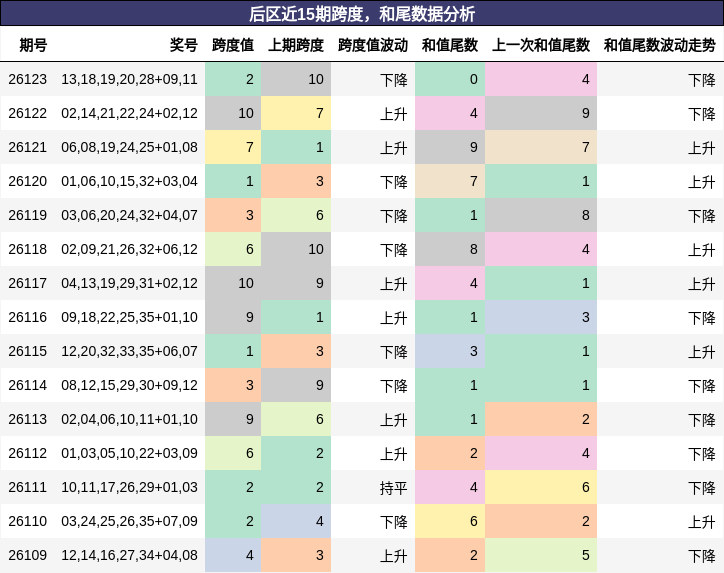Click yellow 跨度值 cell 7 in row 26121
This screenshot has height=573, width=724.
233,147
